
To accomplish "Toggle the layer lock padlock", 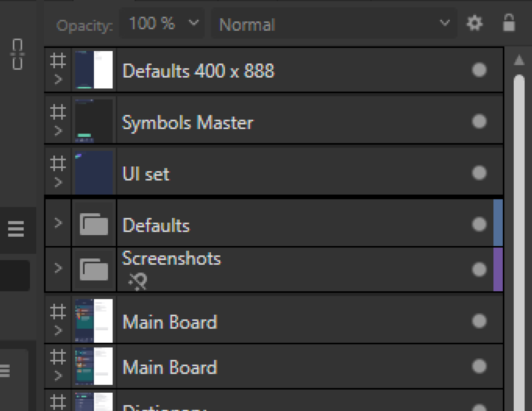I will coord(509,23).
